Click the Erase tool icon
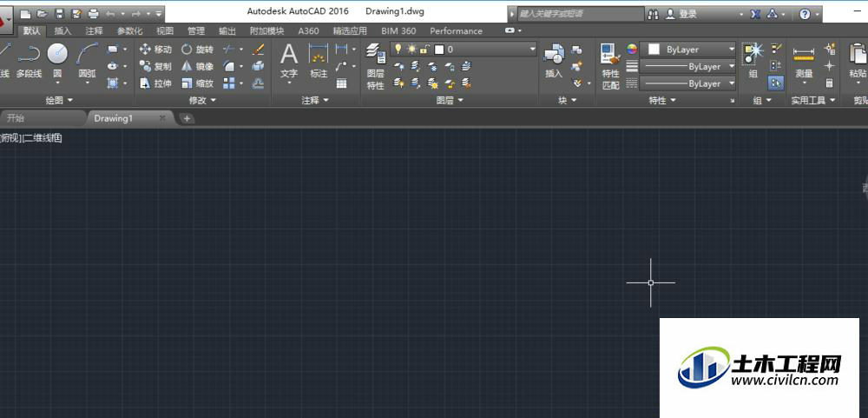Image resolution: width=868 pixels, height=418 pixels. pyautogui.click(x=258, y=50)
